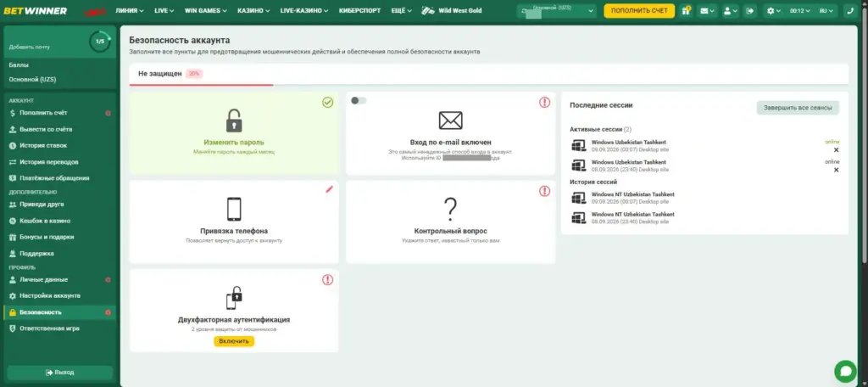The height and width of the screenshot is (387, 868).
Task: Click the green checkmark on password card
Action: pyautogui.click(x=328, y=102)
